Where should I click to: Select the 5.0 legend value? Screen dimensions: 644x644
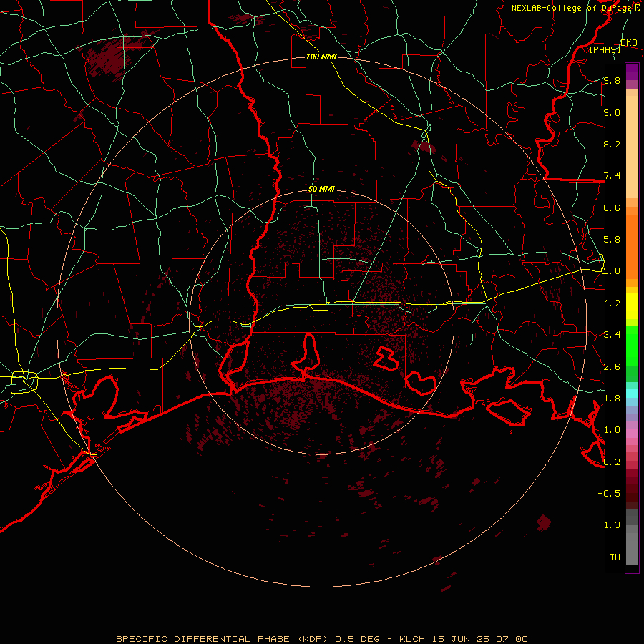[612, 271]
